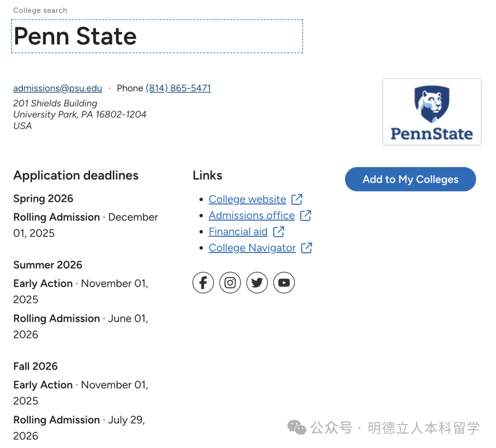Follow the College Navigator link
Image resolution: width=496 pixels, height=448 pixels.
252,248
